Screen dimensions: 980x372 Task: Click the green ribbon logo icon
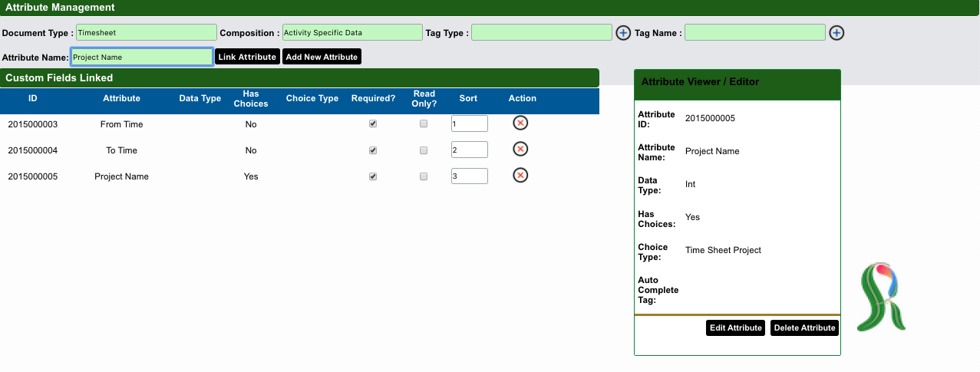(x=882, y=297)
